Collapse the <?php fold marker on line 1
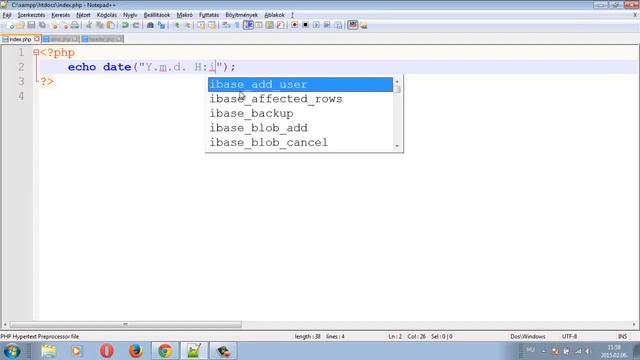Screen dimensions: 640x360 [x=36, y=52]
